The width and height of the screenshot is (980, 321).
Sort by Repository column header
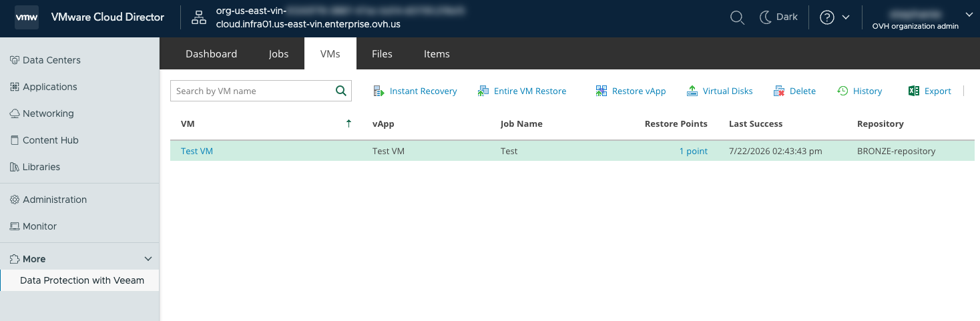point(880,123)
